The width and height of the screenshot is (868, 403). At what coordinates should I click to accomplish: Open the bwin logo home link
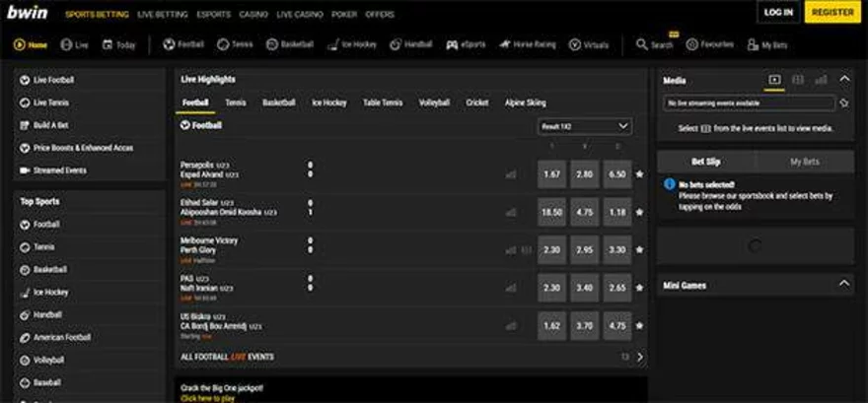tap(28, 13)
